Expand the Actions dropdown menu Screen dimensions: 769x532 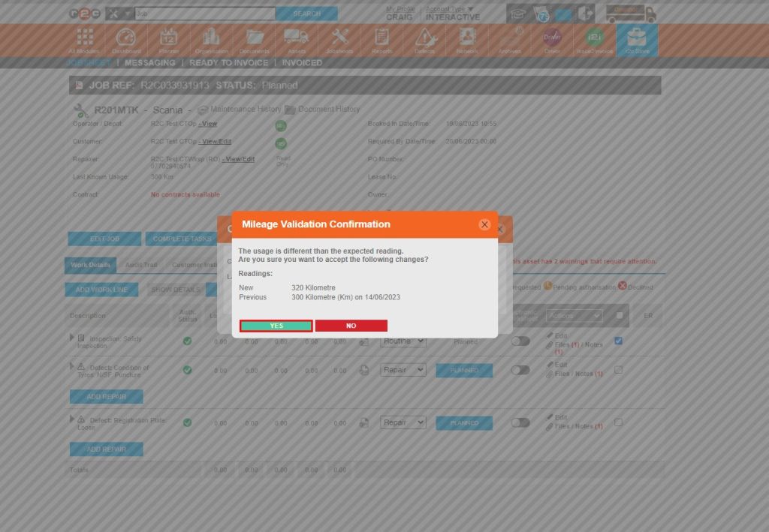tap(573, 315)
